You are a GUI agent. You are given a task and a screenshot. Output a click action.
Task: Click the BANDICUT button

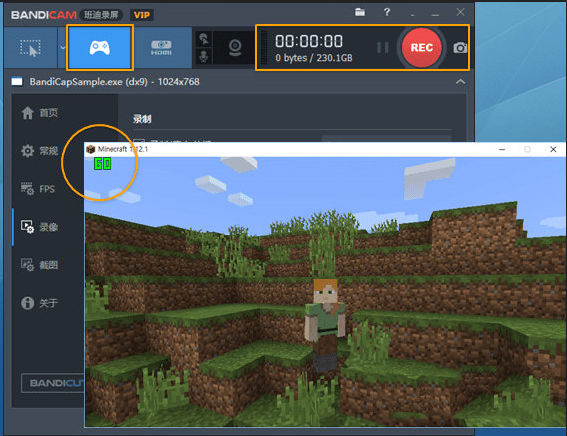[53, 383]
